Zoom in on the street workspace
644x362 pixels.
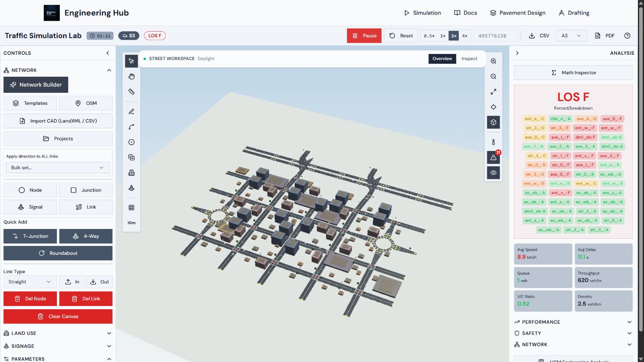point(493,61)
